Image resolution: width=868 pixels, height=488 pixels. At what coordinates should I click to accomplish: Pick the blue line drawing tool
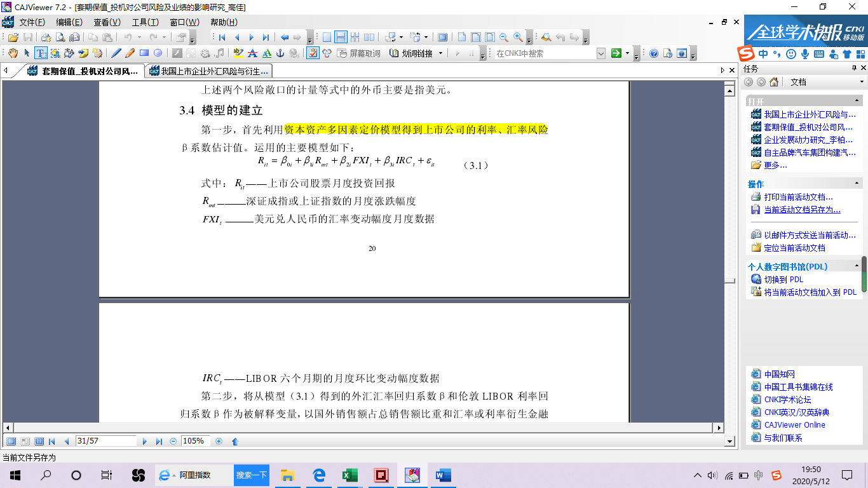coord(116,53)
